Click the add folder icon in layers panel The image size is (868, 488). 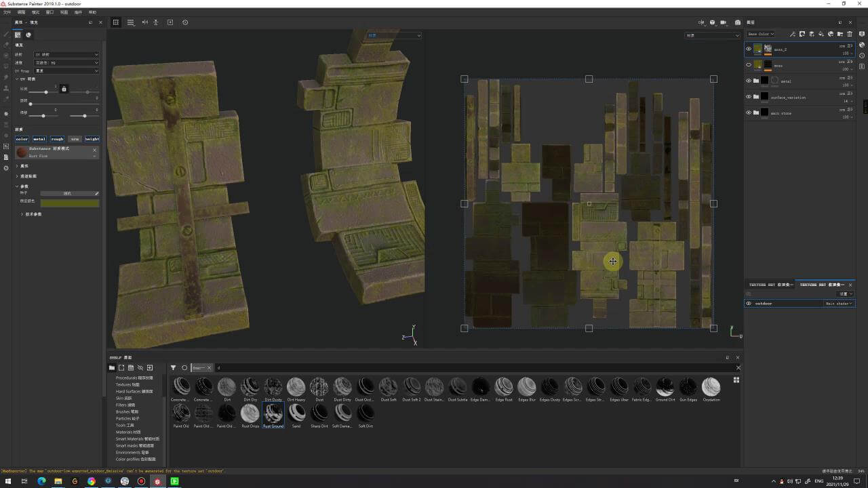coord(840,34)
